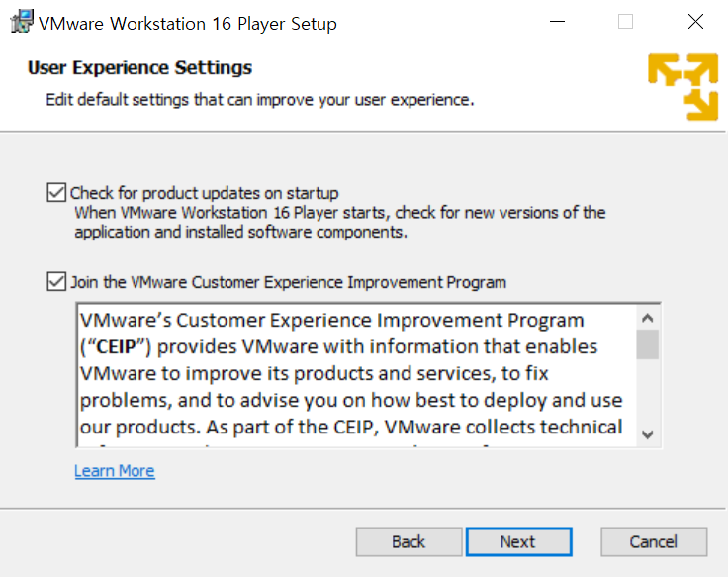Viewport: 728px width, 577px height.
Task: Click the CEIP text box scrollbar thumb
Action: 647,344
